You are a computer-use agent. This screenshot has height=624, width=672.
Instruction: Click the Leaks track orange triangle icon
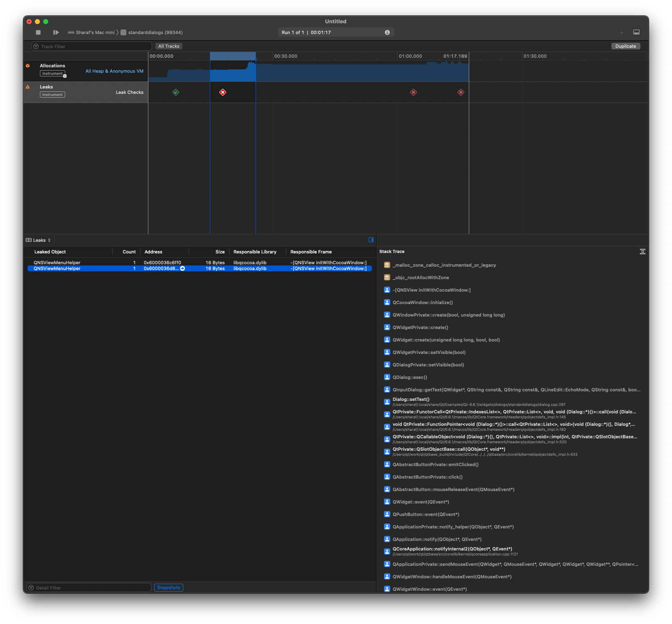coord(28,87)
